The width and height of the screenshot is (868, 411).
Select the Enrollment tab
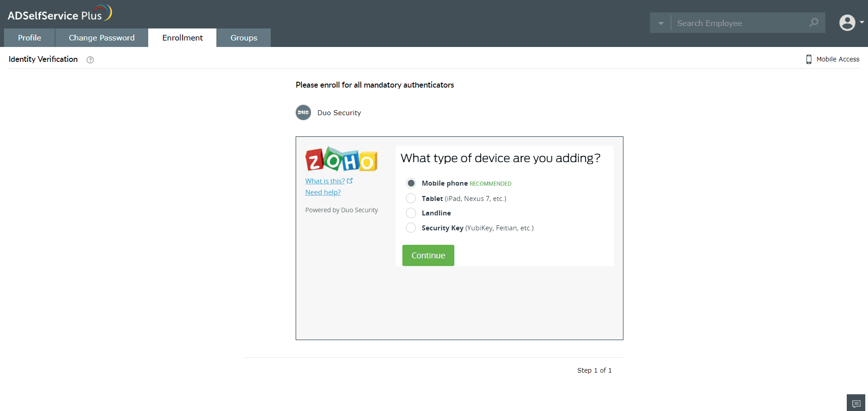click(183, 38)
